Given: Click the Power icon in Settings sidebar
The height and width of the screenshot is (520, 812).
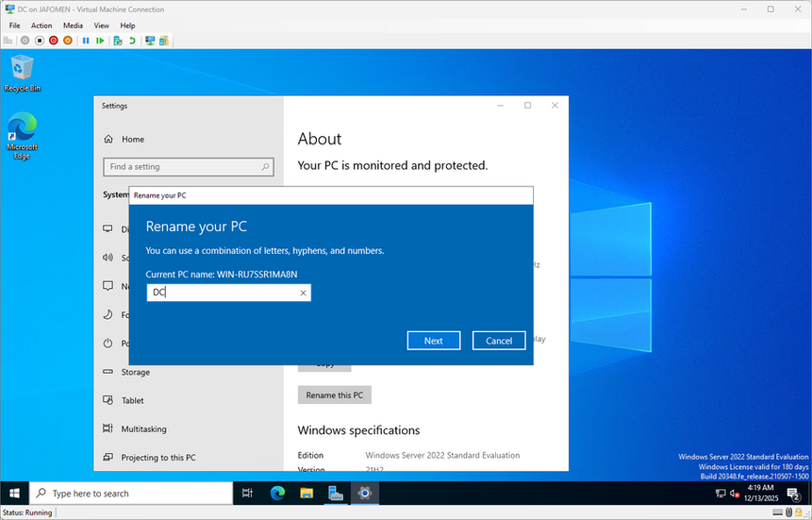Looking at the screenshot, I should click(x=108, y=344).
